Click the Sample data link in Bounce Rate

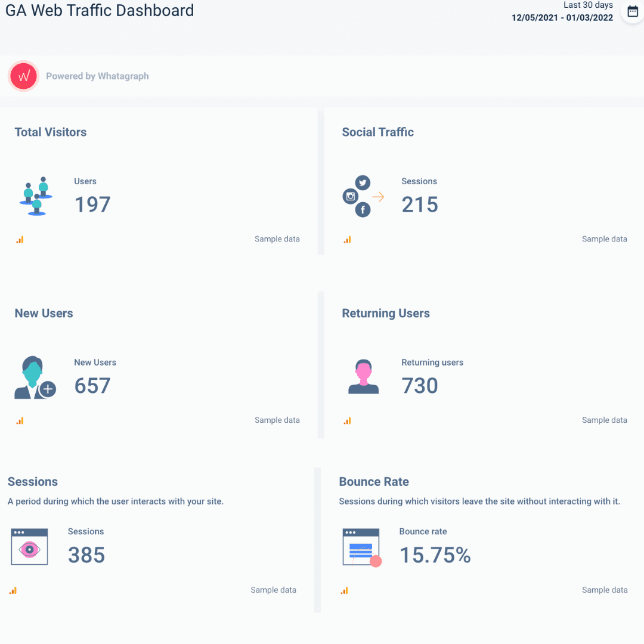click(604, 590)
